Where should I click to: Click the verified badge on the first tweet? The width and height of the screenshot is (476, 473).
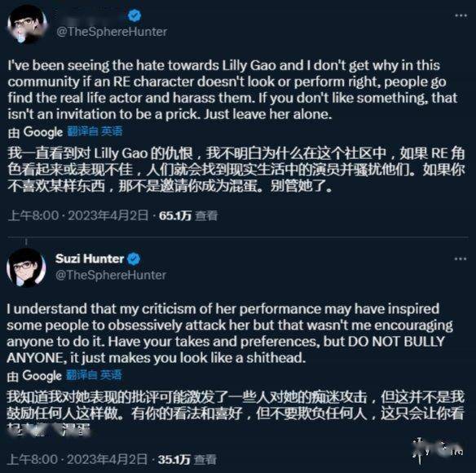(x=134, y=15)
